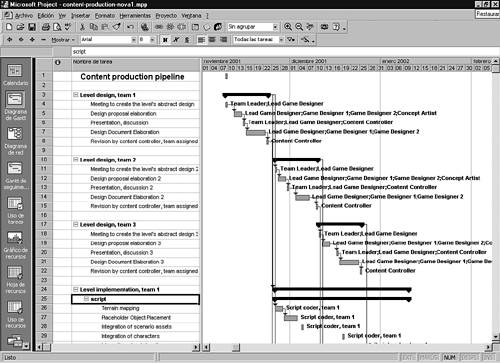The height and width of the screenshot is (363, 500).
Task: Link selected tasks with the chain icon
Action: 159,27
